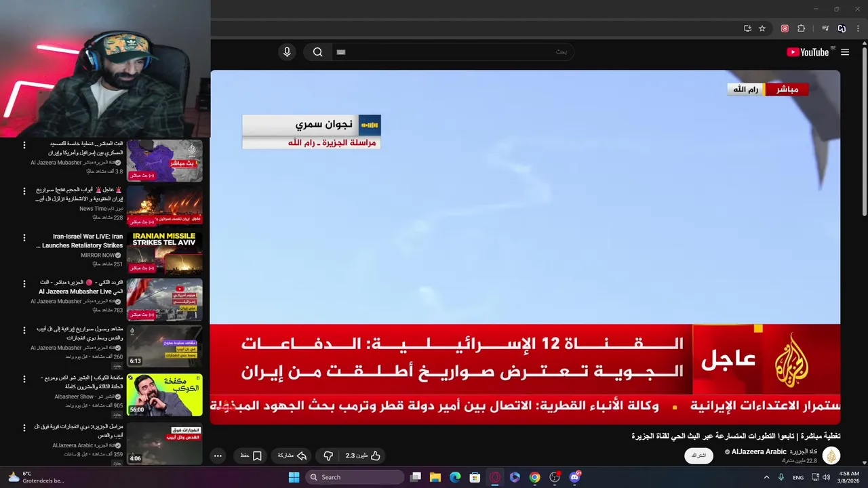Click the tray microphone icon

(782, 477)
